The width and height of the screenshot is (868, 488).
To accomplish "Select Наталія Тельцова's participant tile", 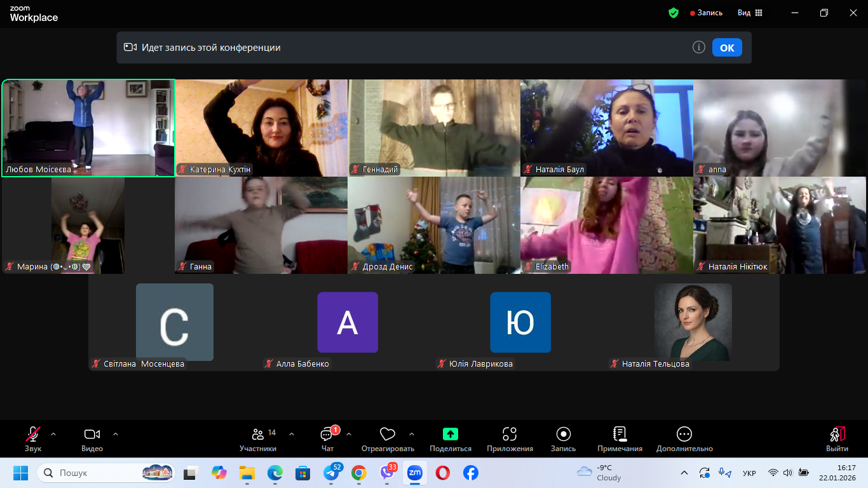I will click(x=693, y=323).
